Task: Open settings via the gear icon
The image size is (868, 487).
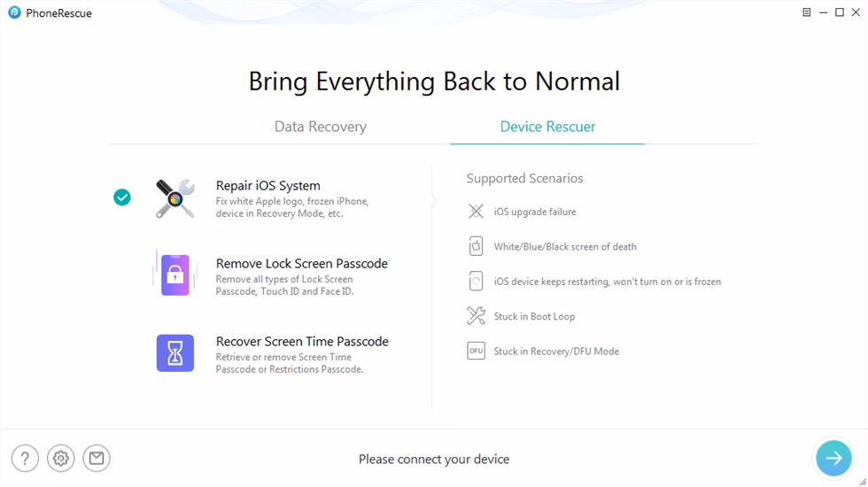Action: pos(61,458)
